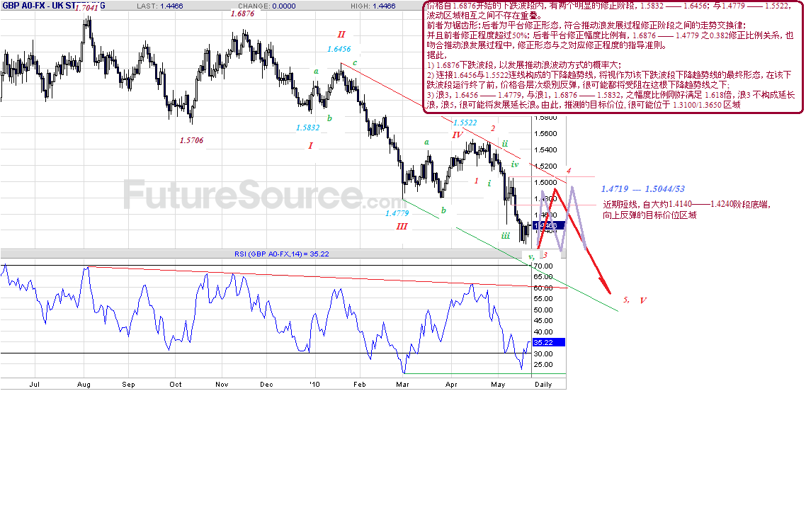Click the 1.6876 price label
This screenshot has height=532, width=806.
click(243, 14)
